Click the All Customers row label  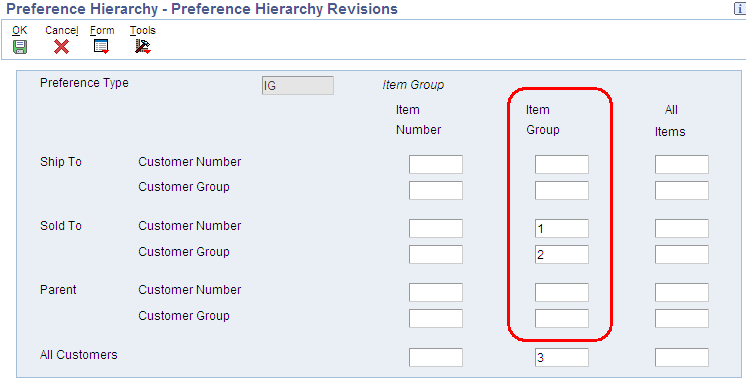coord(79,355)
